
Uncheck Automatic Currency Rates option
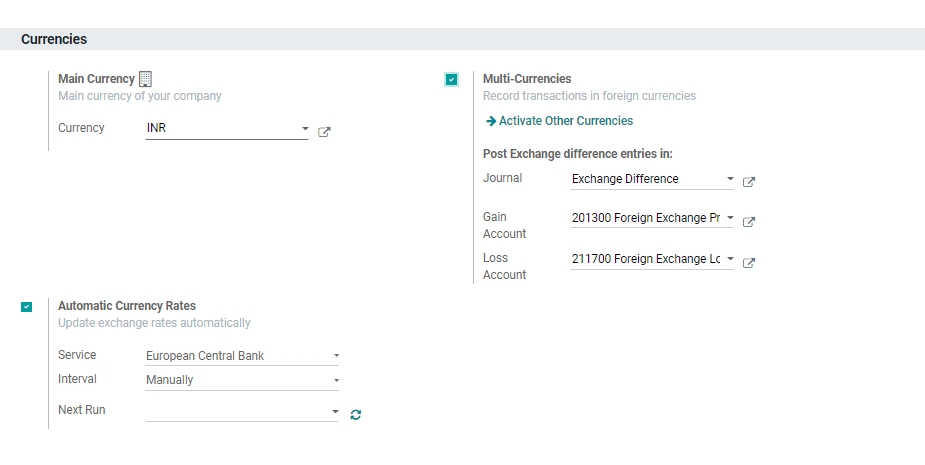click(x=26, y=307)
